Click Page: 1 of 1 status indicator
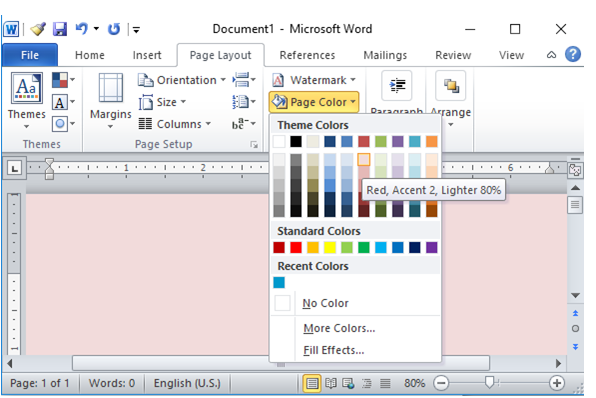 point(40,383)
